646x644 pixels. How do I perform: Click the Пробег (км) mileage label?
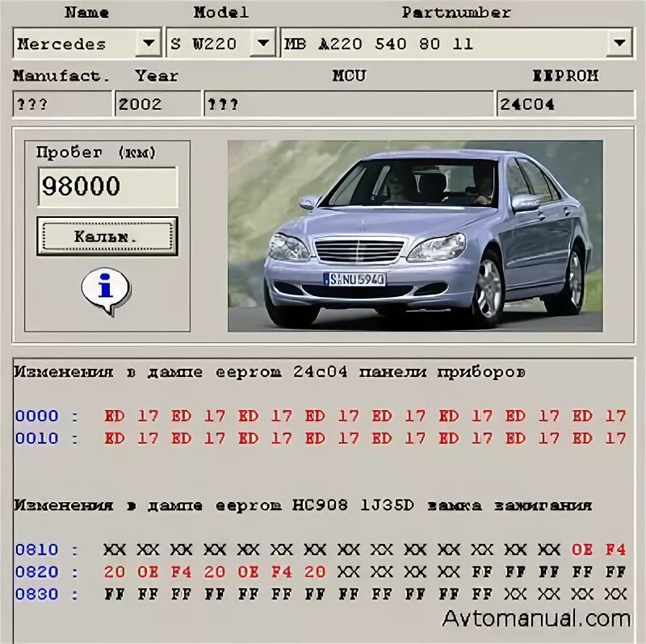tap(96, 153)
